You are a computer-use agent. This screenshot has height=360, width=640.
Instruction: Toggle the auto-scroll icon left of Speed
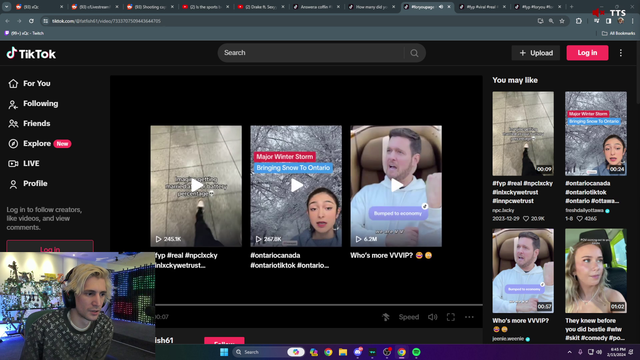click(x=386, y=317)
